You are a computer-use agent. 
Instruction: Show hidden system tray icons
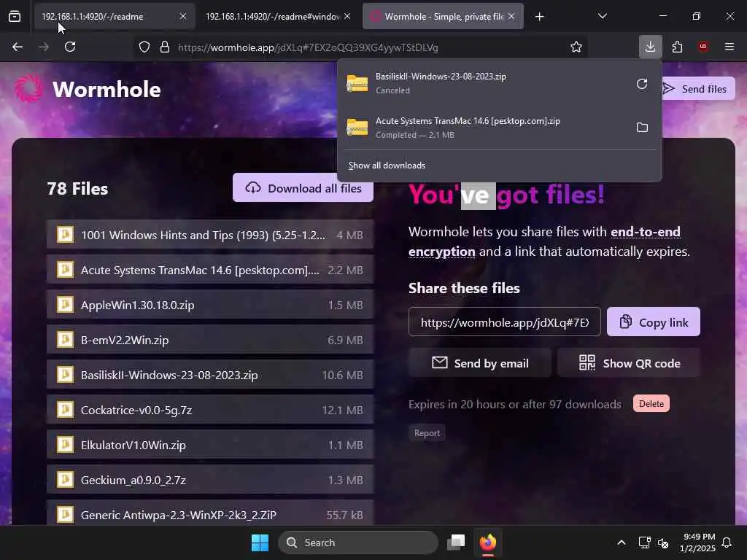[x=622, y=542]
